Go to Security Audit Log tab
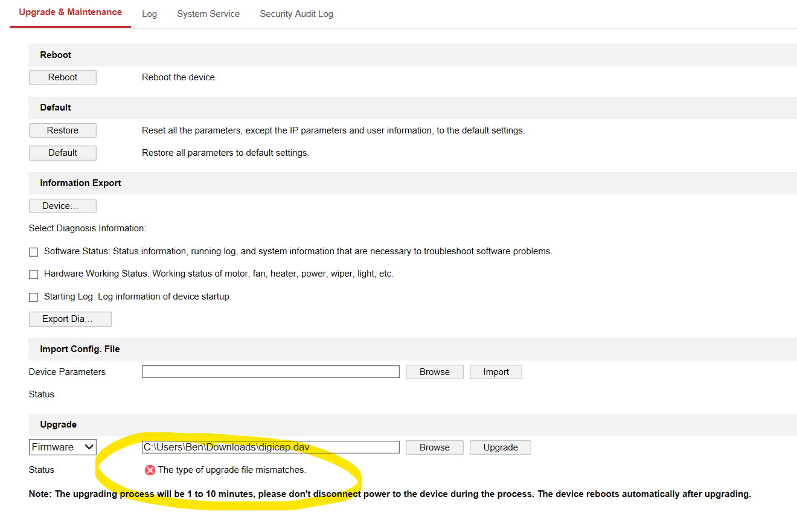The width and height of the screenshot is (797, 532). pos(296,14)
